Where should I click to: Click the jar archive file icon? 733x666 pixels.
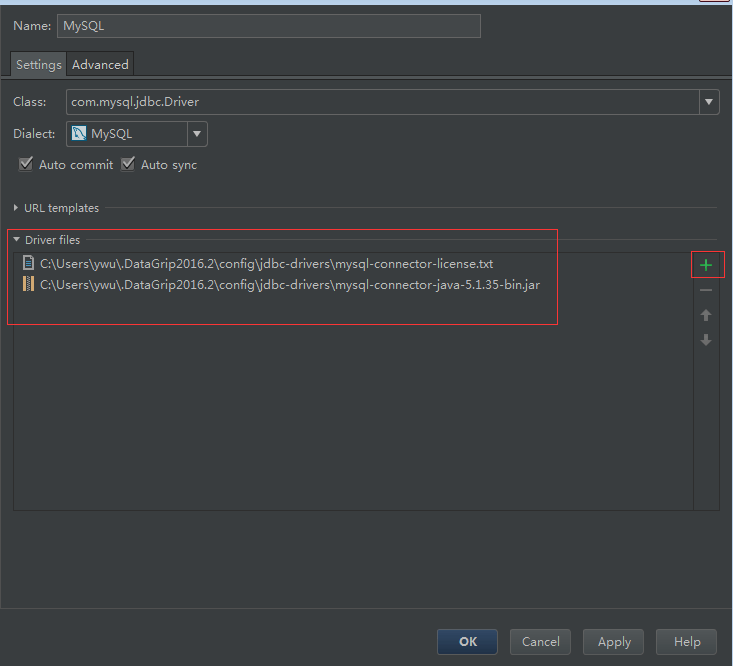coord(29,284)
